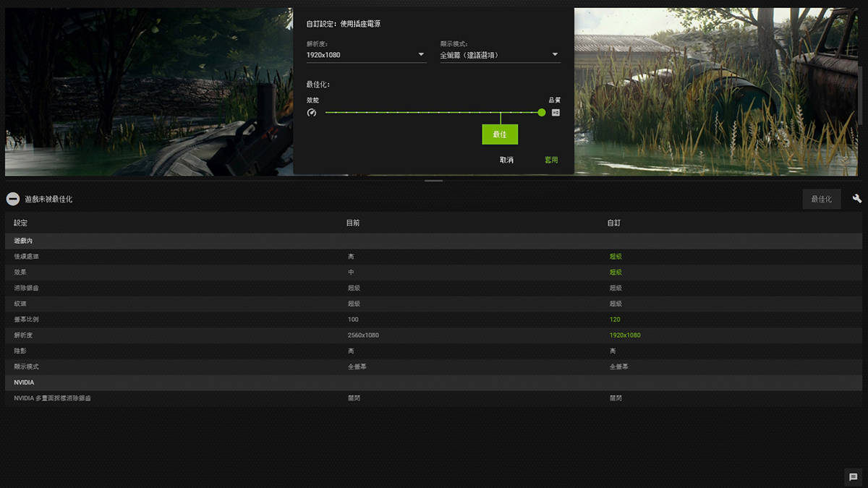Click the 自訂 column header
This screenshot has height=488, width=868.
pos(613,223)
